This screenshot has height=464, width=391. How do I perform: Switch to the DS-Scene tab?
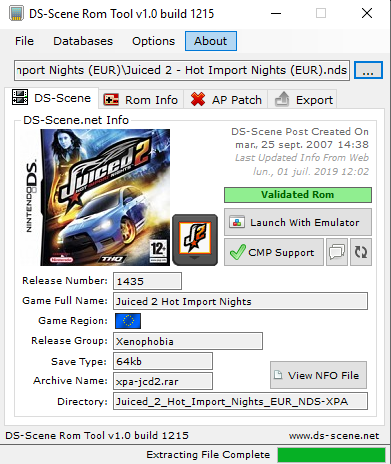tap(52, 98)
